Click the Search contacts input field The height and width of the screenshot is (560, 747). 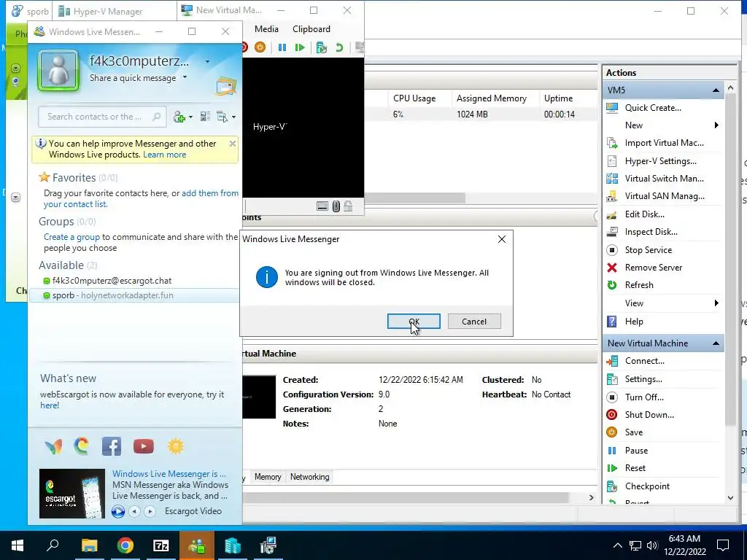[x=102, y=117]
